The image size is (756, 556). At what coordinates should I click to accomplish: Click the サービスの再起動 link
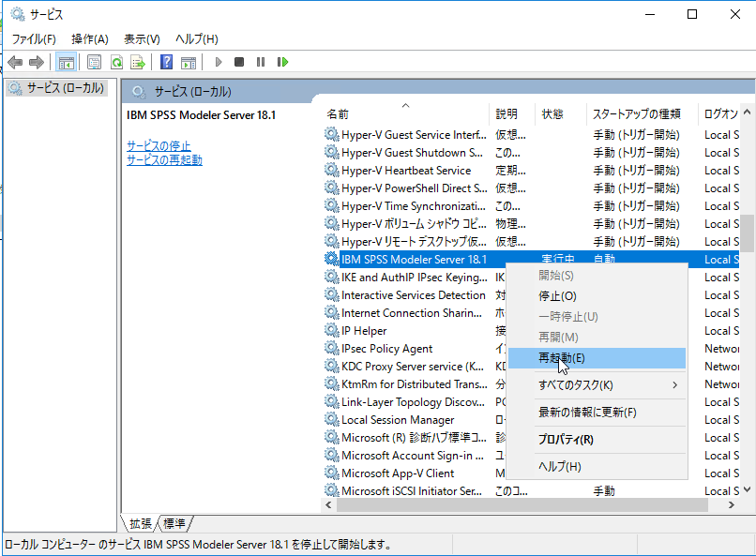[x=164, y=160]
